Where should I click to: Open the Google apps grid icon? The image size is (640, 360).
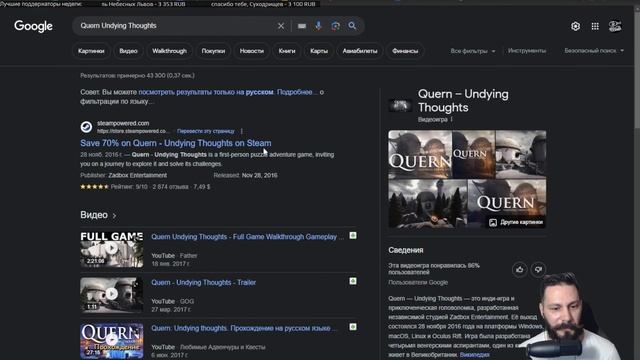pyautogui.click(x=595, y=26)
